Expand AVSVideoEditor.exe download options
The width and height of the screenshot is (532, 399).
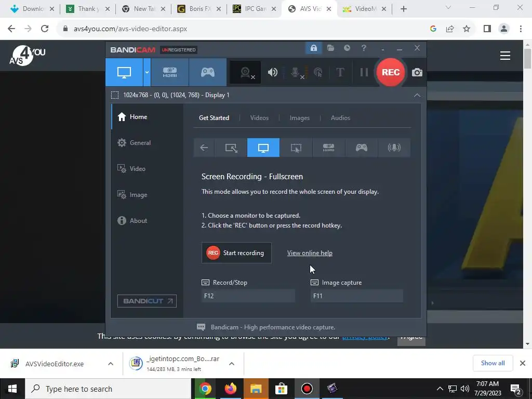pyautogui.click(x=111, y=364)
